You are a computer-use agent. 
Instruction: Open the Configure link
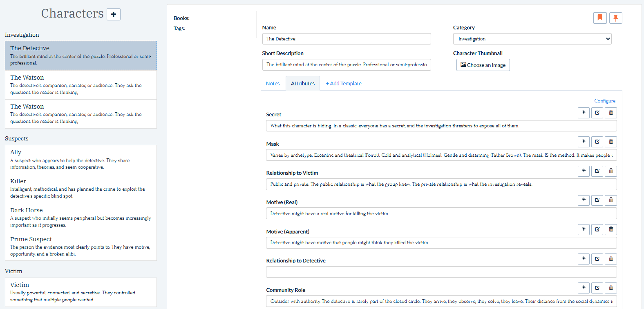pos(605,101)
